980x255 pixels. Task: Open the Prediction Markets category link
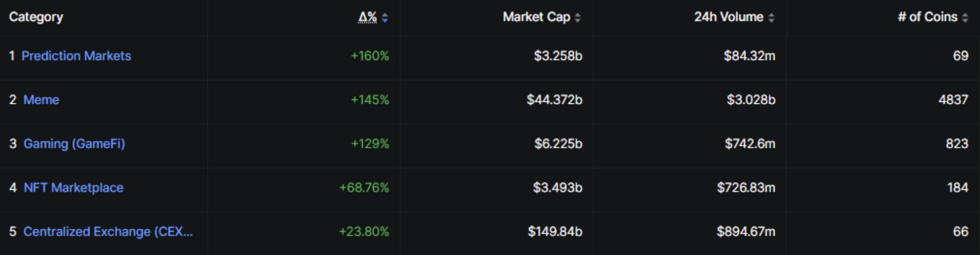pyautogui.click(x=76, y=56)
